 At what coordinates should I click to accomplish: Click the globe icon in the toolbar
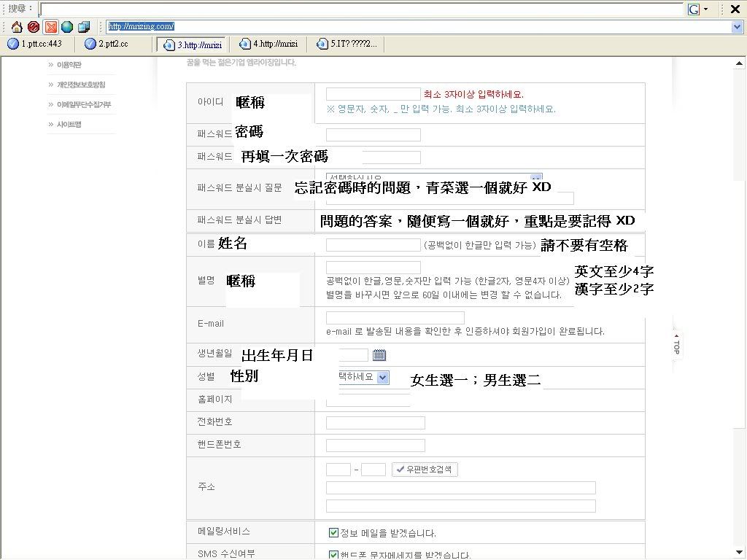point(67,27)
